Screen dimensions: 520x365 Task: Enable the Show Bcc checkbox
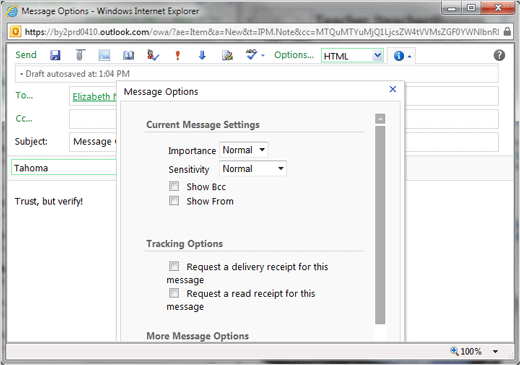pyautogui.click(x=174, y=186)
